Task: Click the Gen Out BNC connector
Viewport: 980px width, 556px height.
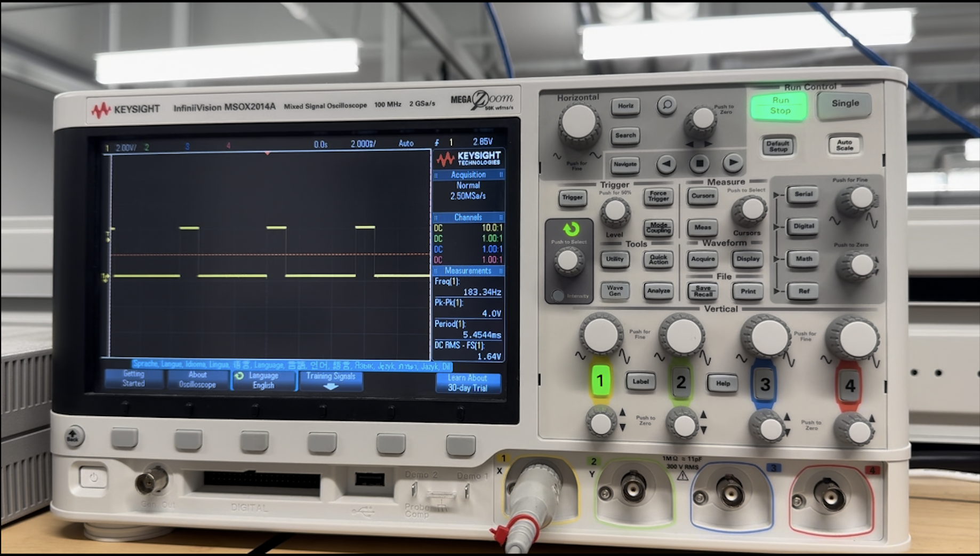Action: pyautogui.click(x=152, y=481)
